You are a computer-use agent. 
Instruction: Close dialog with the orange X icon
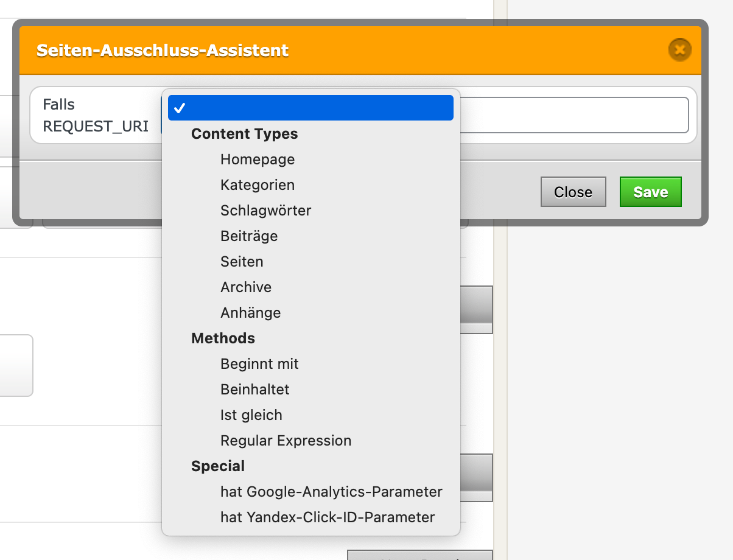[679, 49]
